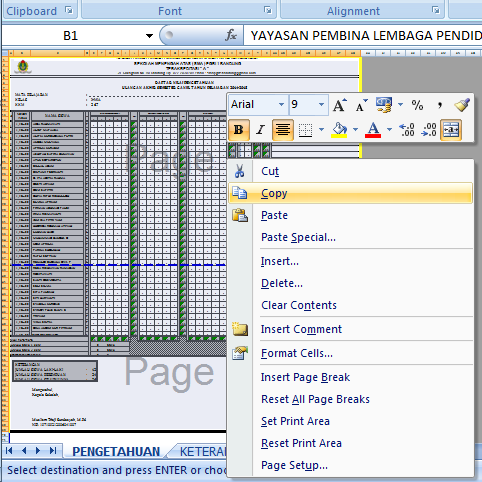Go to previous sheet tab arrow
Screen dimensions: 482x482
point(24,451)
